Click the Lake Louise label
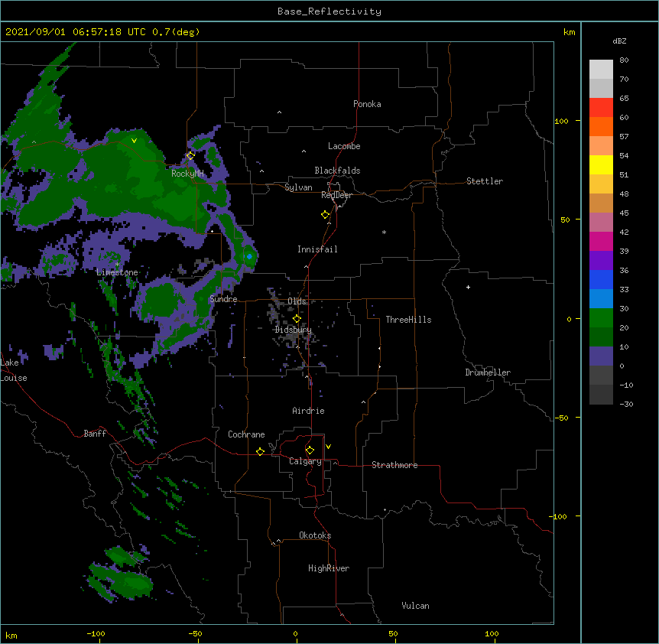The width and height of the screenshot is (659, 644). 14,370
